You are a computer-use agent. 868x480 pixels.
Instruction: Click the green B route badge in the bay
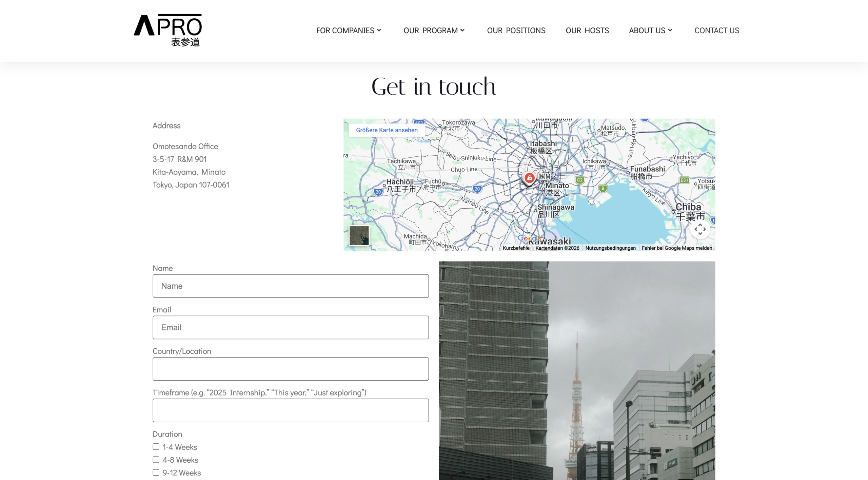click(603, 188)
